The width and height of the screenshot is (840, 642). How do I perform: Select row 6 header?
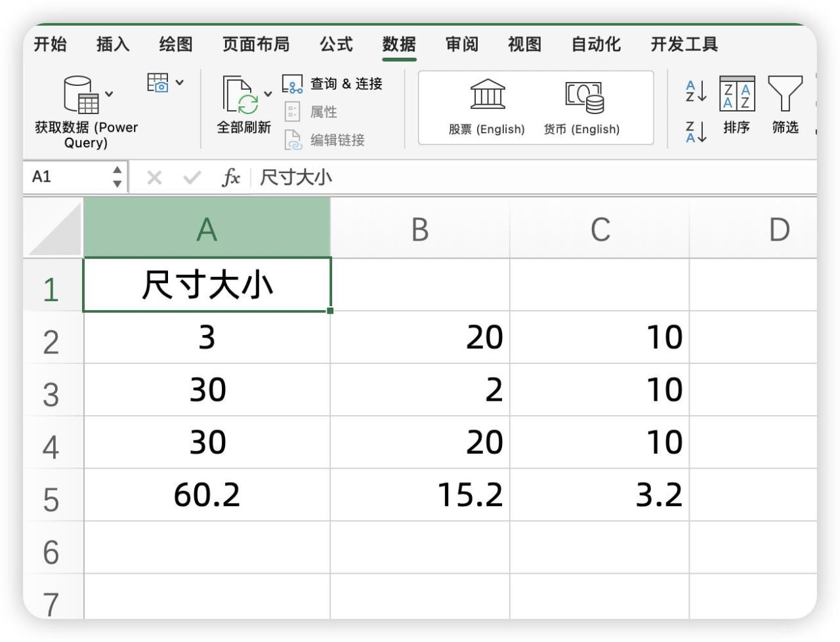54,548
